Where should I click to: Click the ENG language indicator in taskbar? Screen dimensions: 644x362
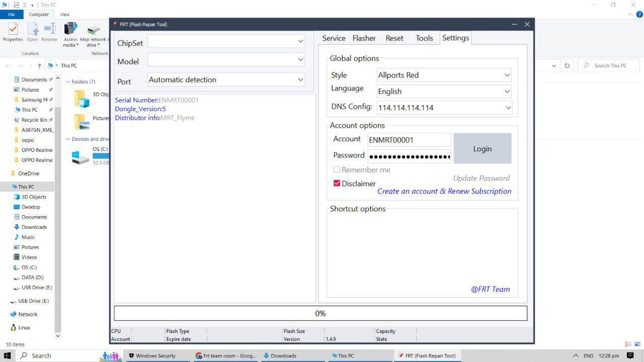coord(589,356)
